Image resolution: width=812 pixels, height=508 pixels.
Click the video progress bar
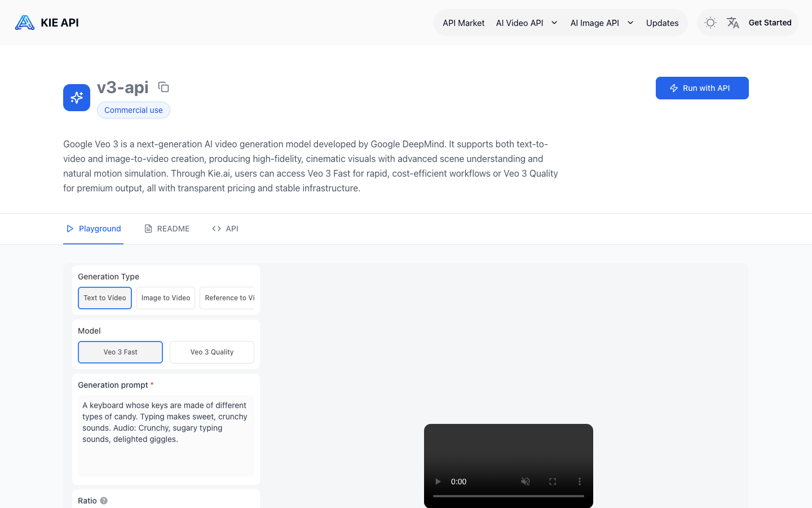(x=509, y=496)
